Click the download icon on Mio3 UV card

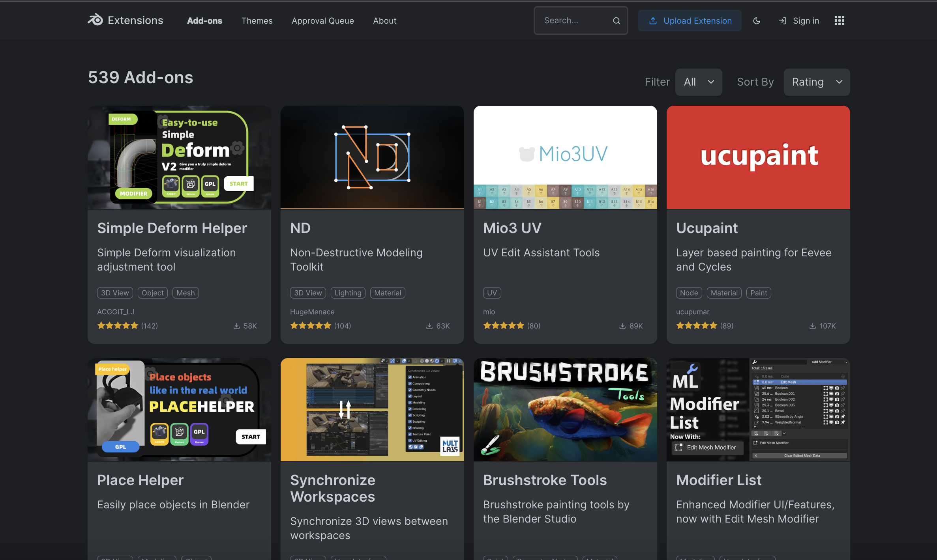coord(622,326)
